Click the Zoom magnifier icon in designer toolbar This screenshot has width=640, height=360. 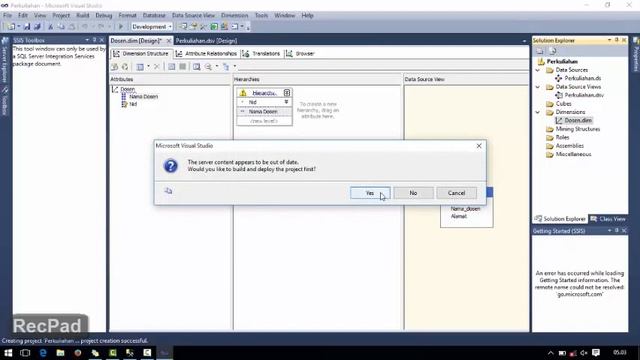click(209, 67)
